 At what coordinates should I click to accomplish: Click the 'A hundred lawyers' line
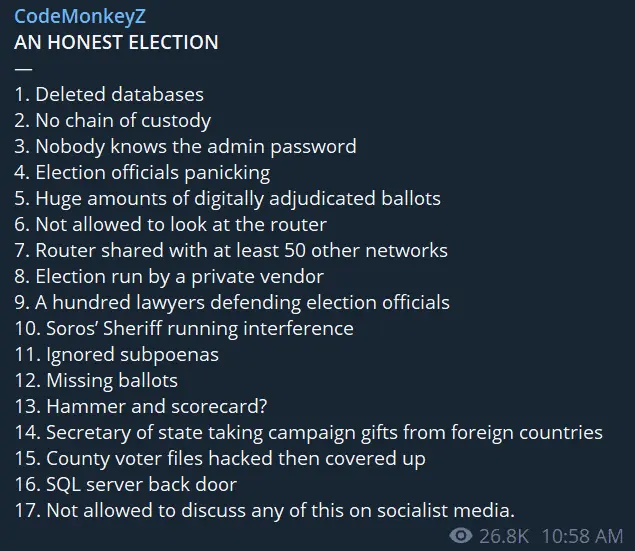(232, 303)
